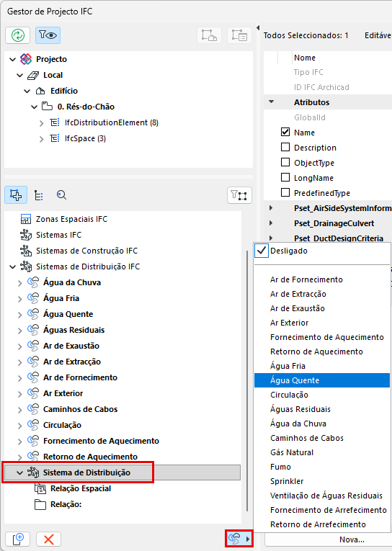Expand the Caminhos de Cabos system
The width and height of the screenshot is (392, 551).
click(20, 410)
